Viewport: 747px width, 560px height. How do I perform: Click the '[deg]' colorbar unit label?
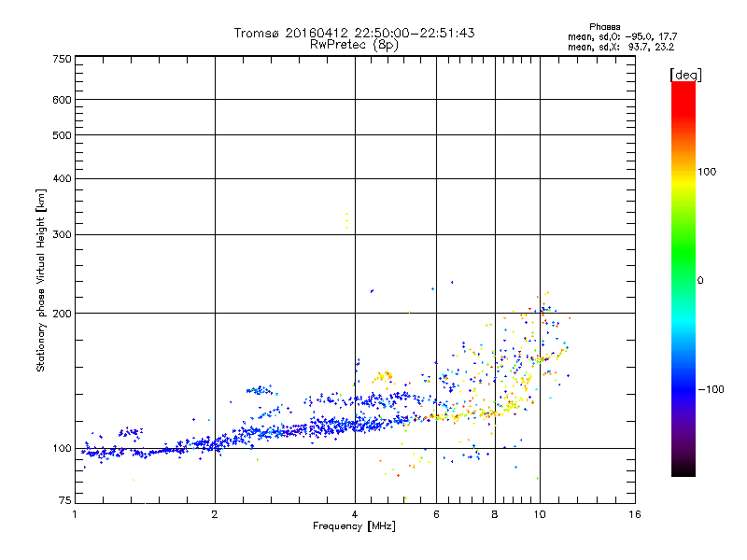(x=685, y=75)
